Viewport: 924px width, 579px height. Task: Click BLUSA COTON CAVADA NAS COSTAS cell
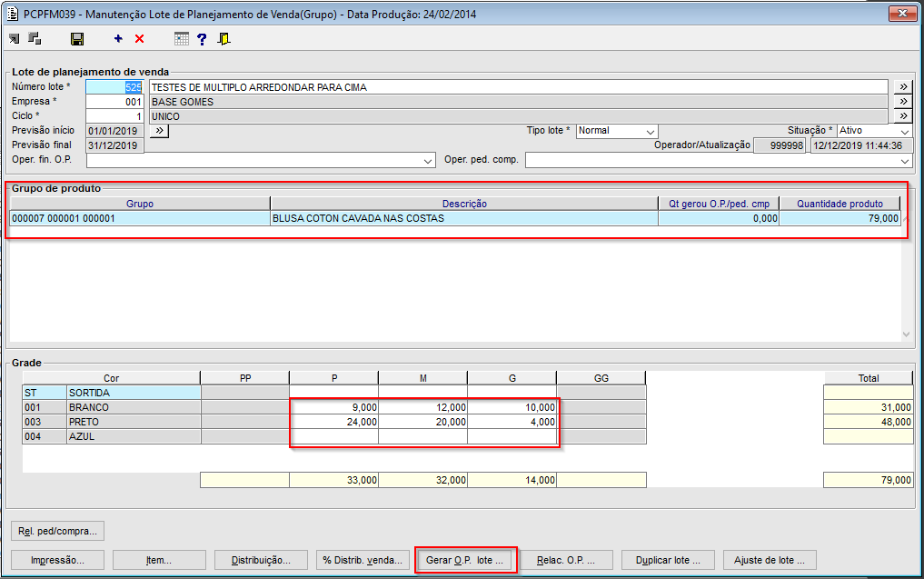click(x=464, y=218)
